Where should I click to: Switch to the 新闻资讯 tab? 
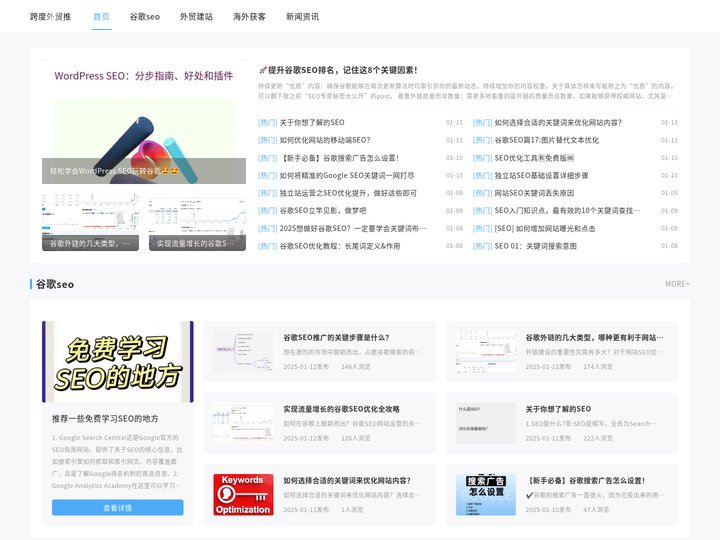(x=302, y=17)
